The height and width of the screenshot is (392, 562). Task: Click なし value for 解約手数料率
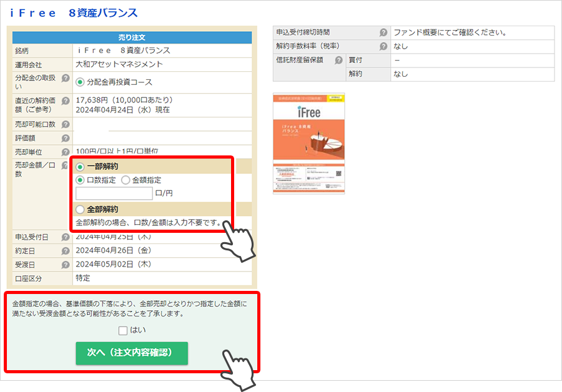[x=401, y=46]
